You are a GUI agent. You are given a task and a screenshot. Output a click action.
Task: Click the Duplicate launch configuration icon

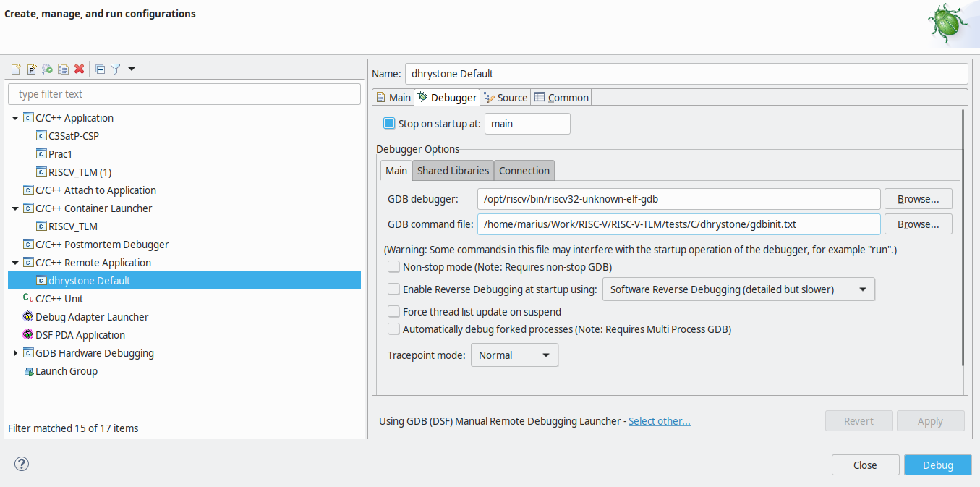pyautogui.click(x=63, y=69)
